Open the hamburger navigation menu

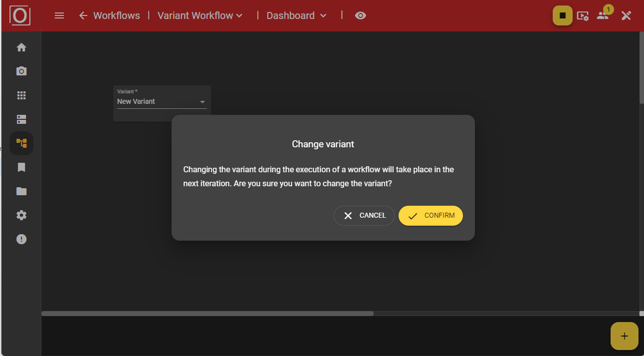tap(59, 15)
